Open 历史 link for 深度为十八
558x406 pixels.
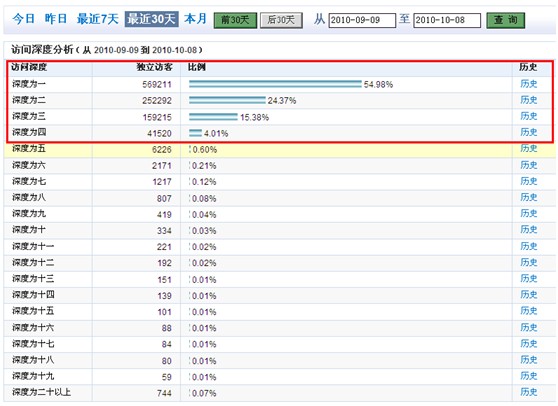click(528, 360)
